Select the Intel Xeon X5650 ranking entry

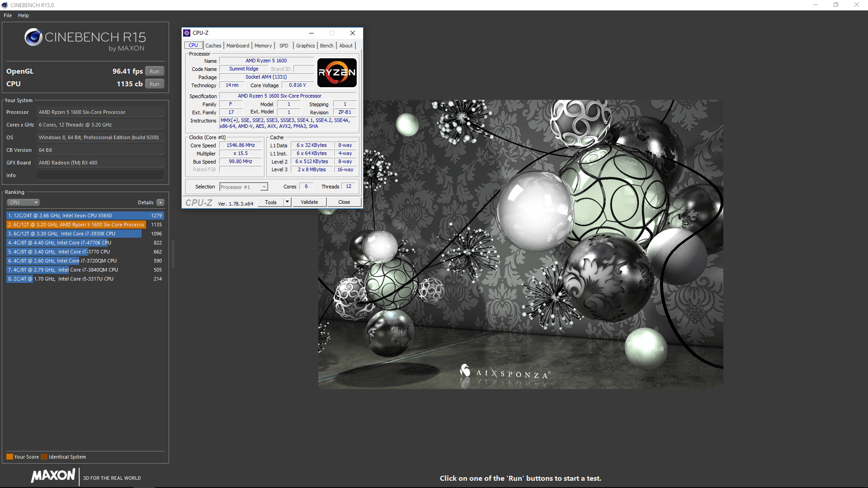point(79,216)
